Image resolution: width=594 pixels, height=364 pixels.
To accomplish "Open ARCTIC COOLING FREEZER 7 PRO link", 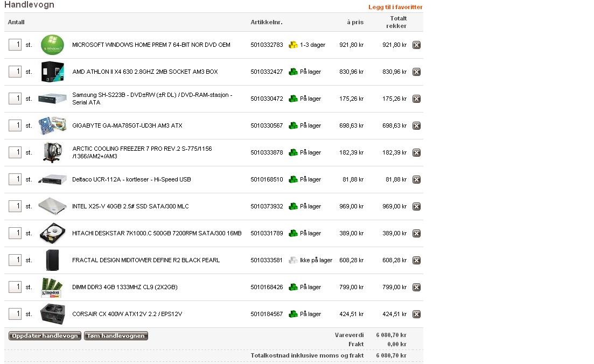I will 142,152.
